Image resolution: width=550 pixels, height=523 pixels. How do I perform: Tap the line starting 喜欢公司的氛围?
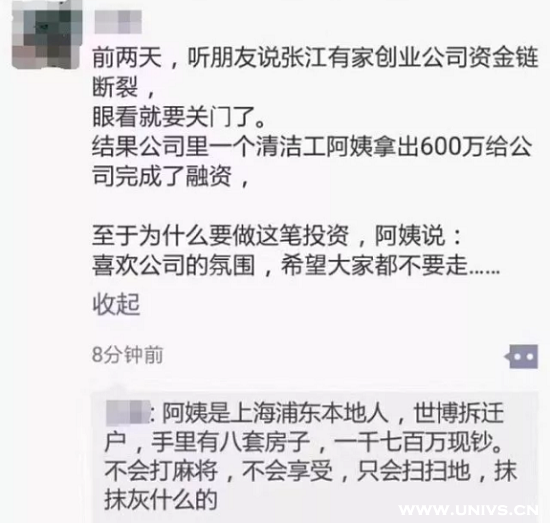296,265
